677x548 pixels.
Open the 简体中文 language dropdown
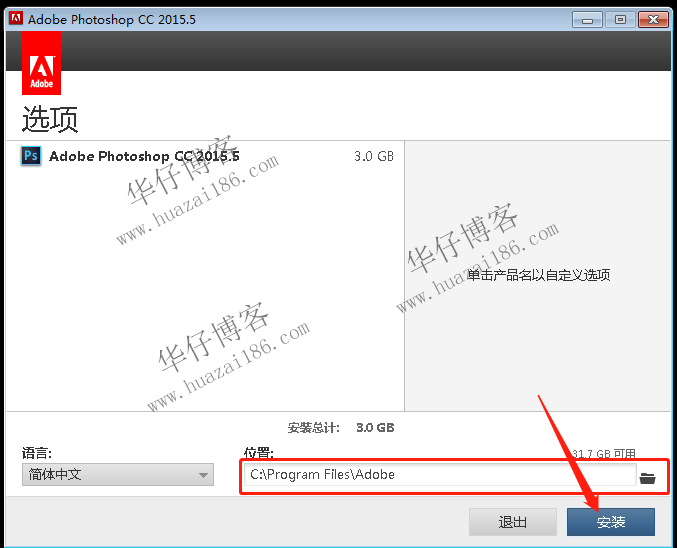click(118, 475)
